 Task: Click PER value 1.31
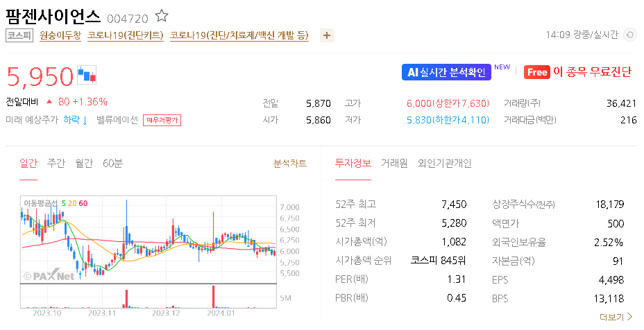pyautogui.click(x=457, y=279)
